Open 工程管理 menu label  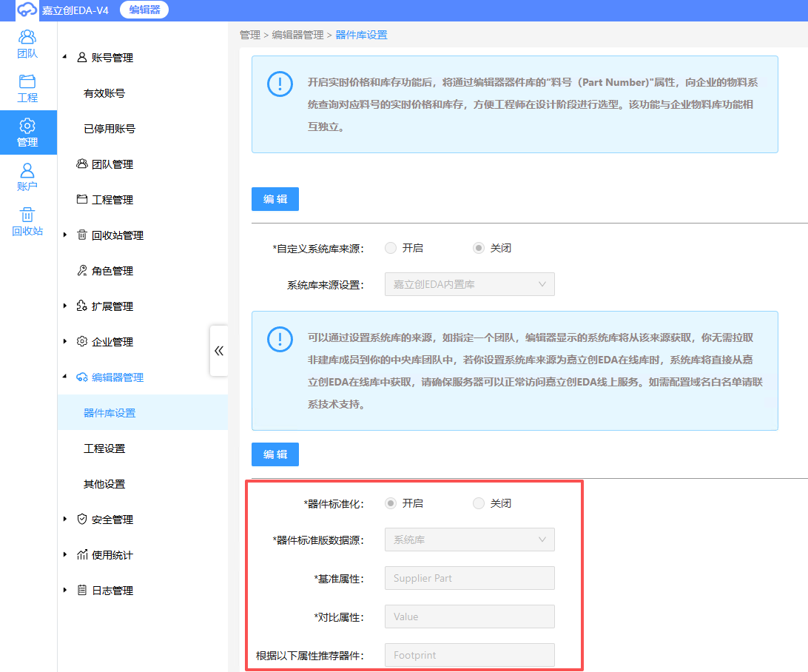[x=112, y=200]
